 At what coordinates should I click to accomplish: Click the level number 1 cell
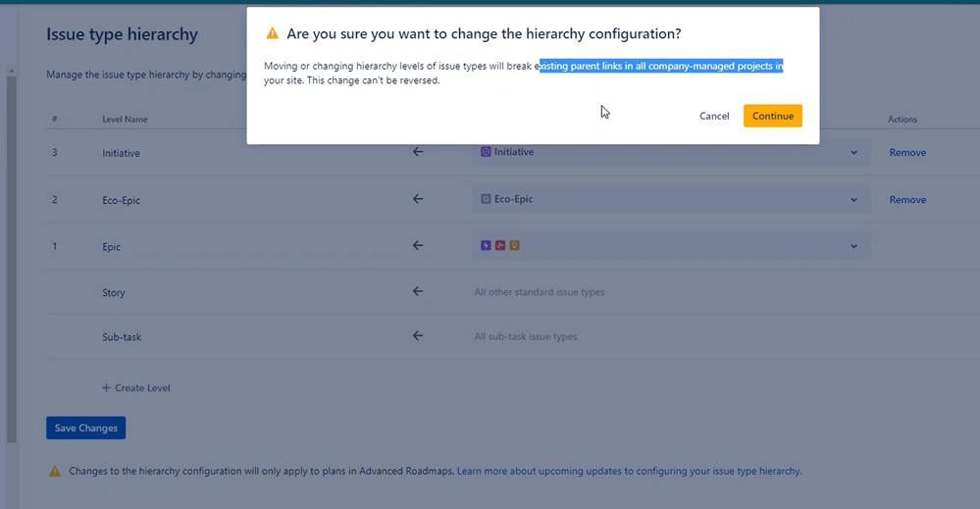pos(54,246)
